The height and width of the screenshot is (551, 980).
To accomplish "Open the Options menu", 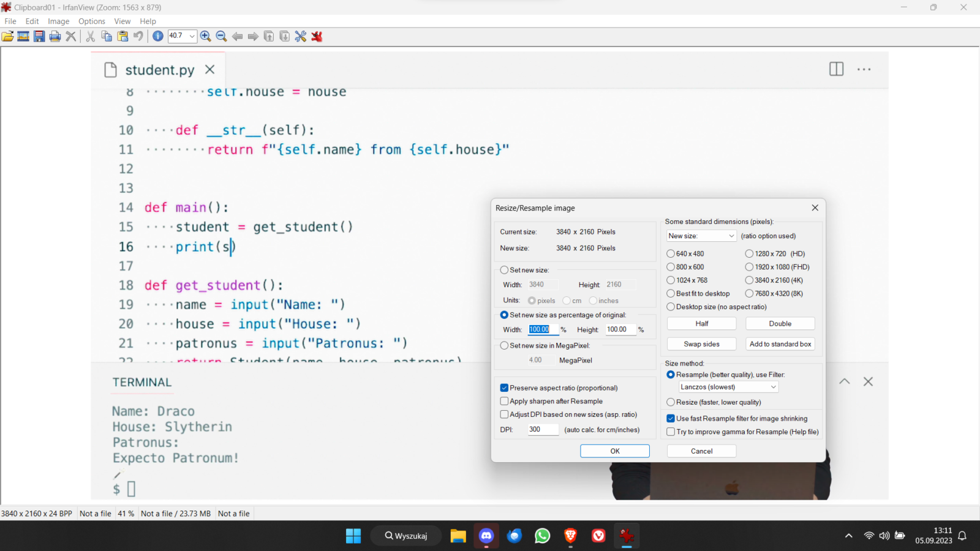I will (91, 21).
